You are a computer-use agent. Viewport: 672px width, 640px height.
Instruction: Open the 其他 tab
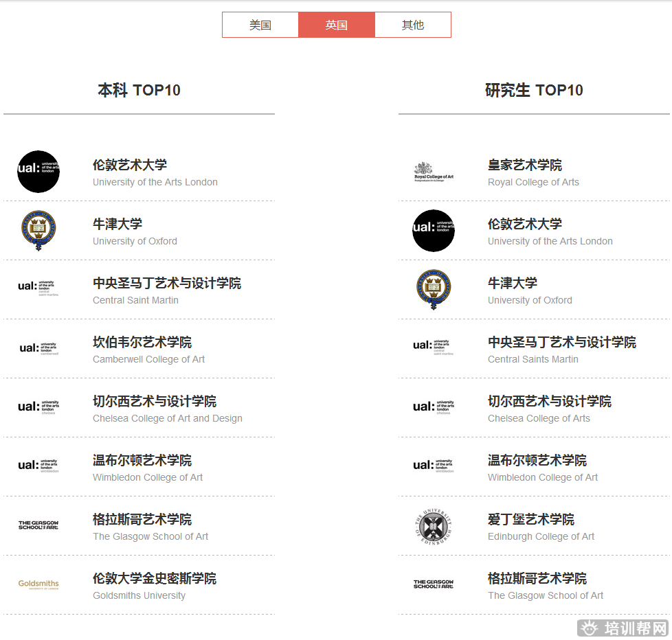(413, 25)
